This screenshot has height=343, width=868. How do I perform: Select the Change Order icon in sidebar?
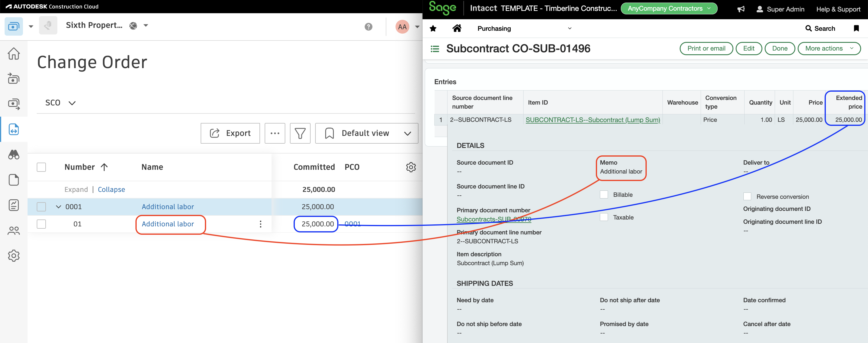pos(13,129)
